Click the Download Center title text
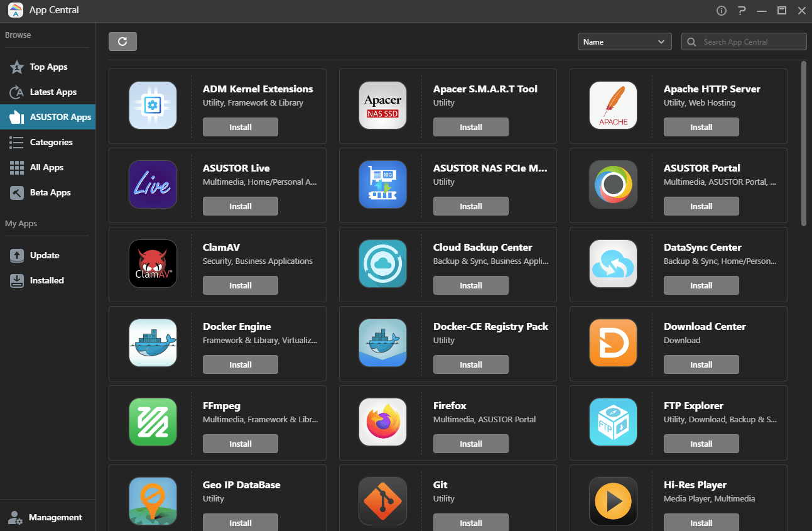Screen dimensions: 812x531 point(705,327)
